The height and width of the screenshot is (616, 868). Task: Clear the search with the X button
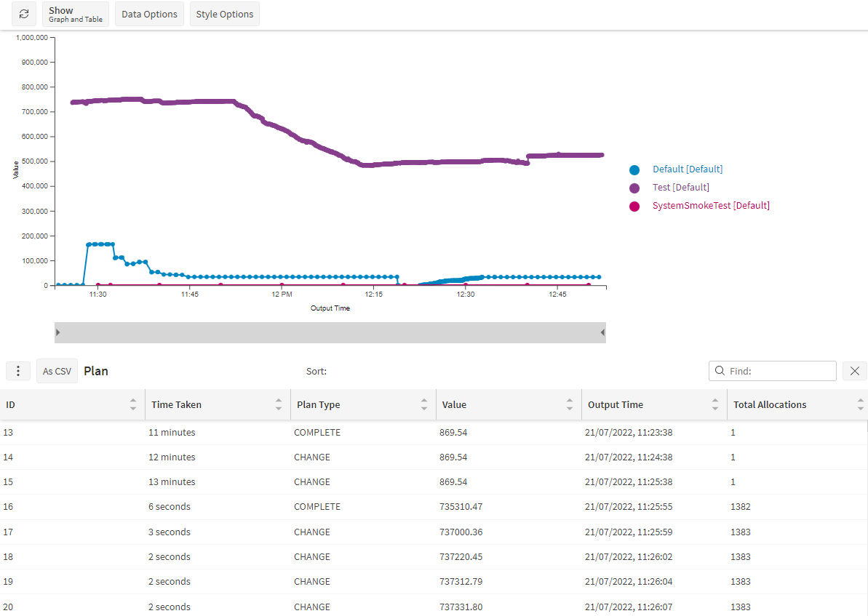tap(855, 371)
